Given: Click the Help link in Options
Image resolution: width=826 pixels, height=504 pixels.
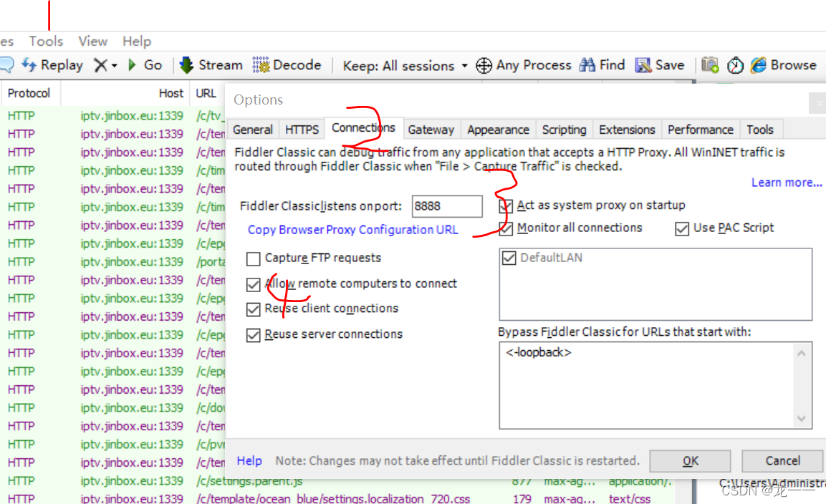Looking at the screenshot, I should [x=249, y=461].
